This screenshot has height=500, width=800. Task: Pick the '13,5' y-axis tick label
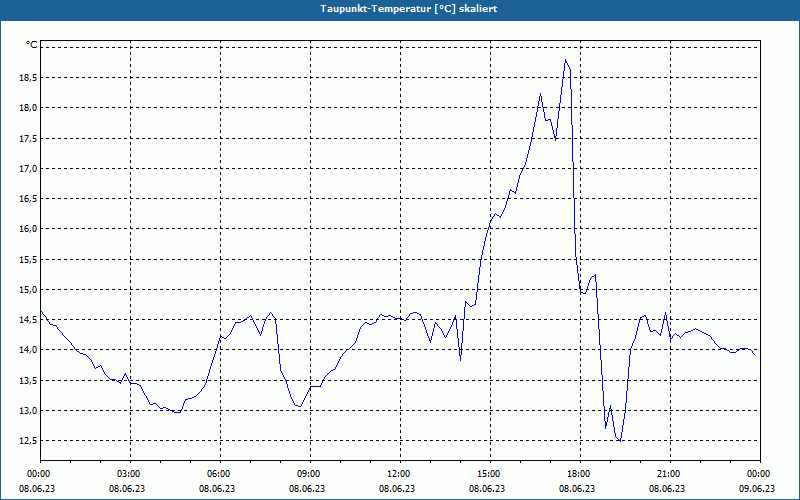tap(29, 380)
